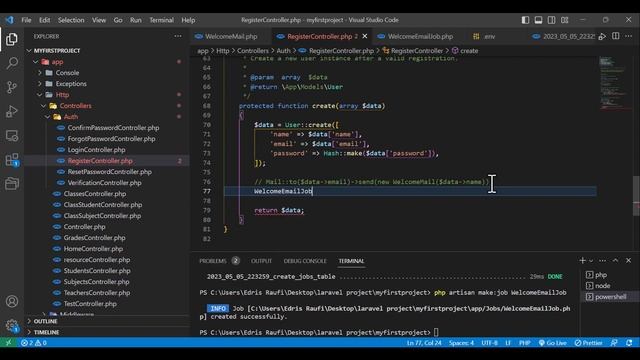The image size is (640, 360).
Task: Close the terminal panel
Action: [629, 260]
